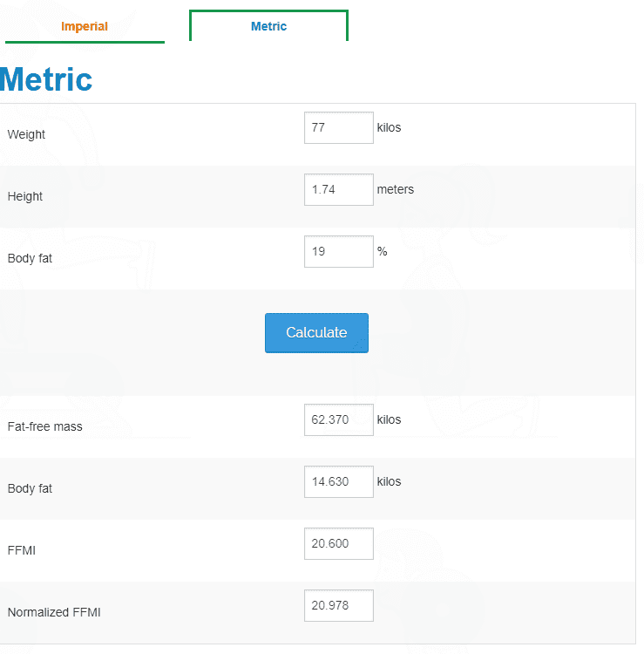Click the kilos unit next to Weight
This screenshot has width=644, height=654.
pyautogui.click(x=389, y=127)
